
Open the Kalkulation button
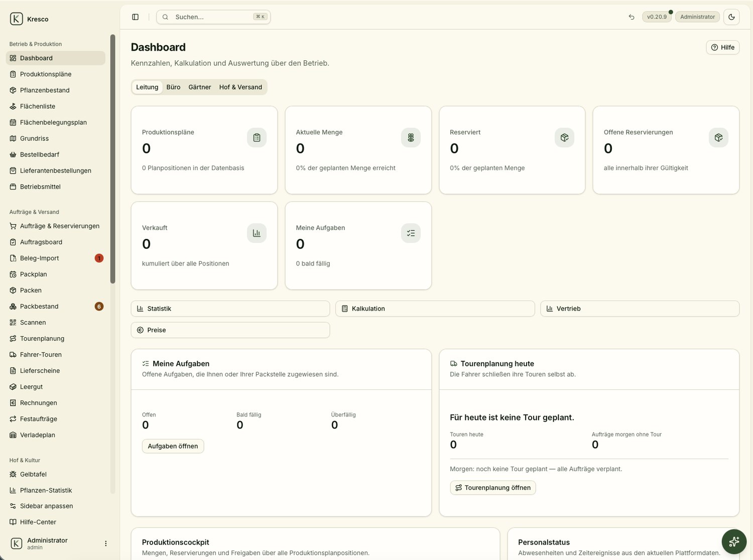(435, 309)
